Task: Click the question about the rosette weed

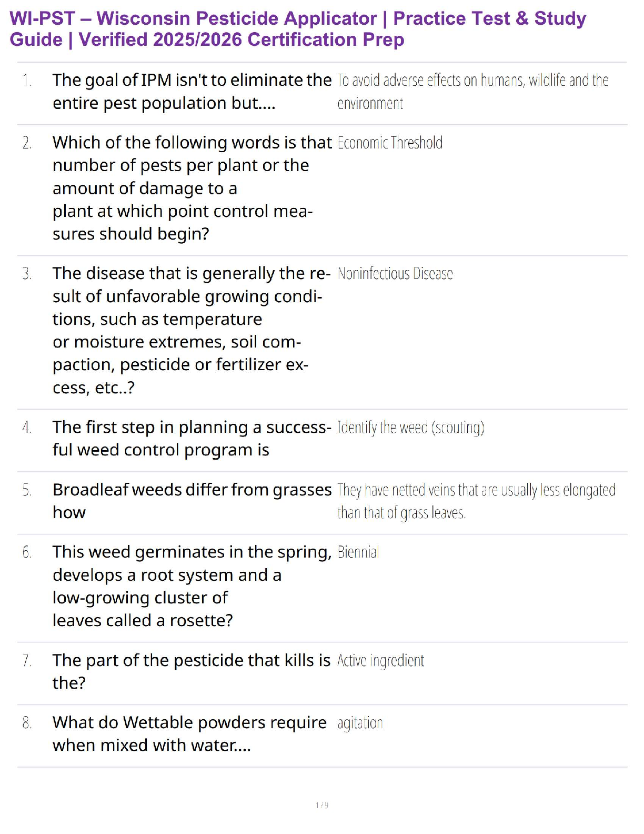Action: [192, 586]
